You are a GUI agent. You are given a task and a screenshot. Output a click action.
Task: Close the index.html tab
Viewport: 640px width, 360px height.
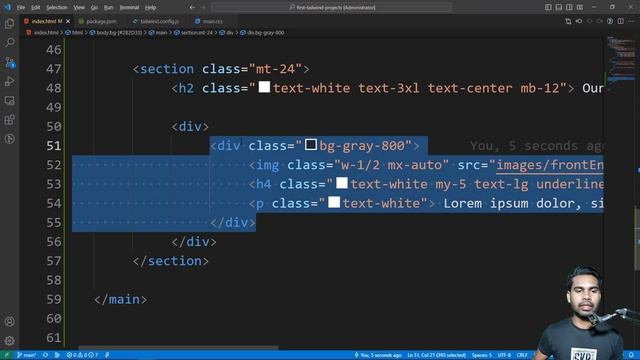coord(68,21)
